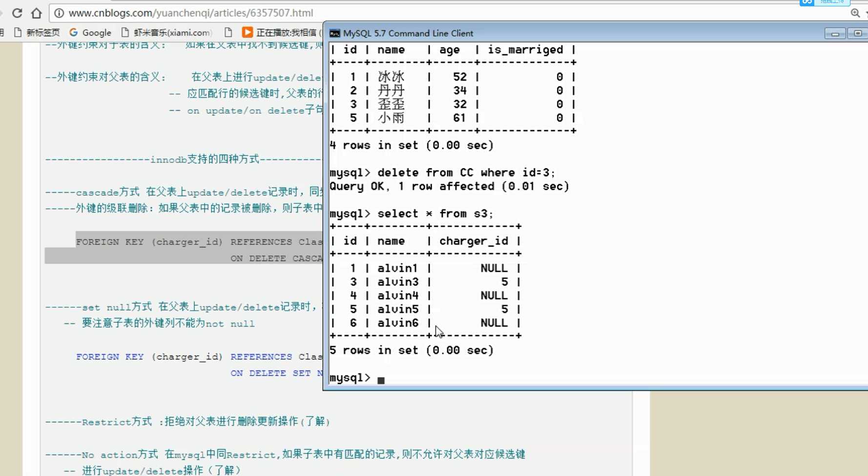Click the '要注意子表的外键列不能为not null' note
The image size is (868, 476).
(x=168, y=323)
